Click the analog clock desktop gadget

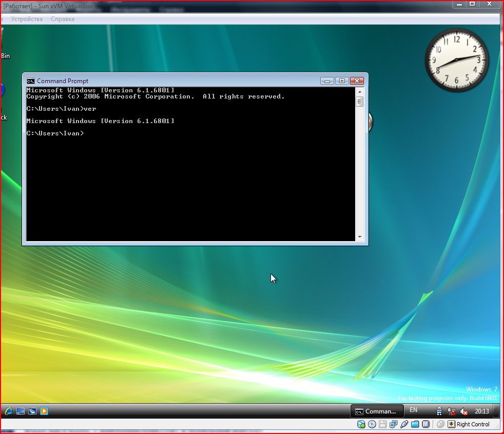point(456,60)
